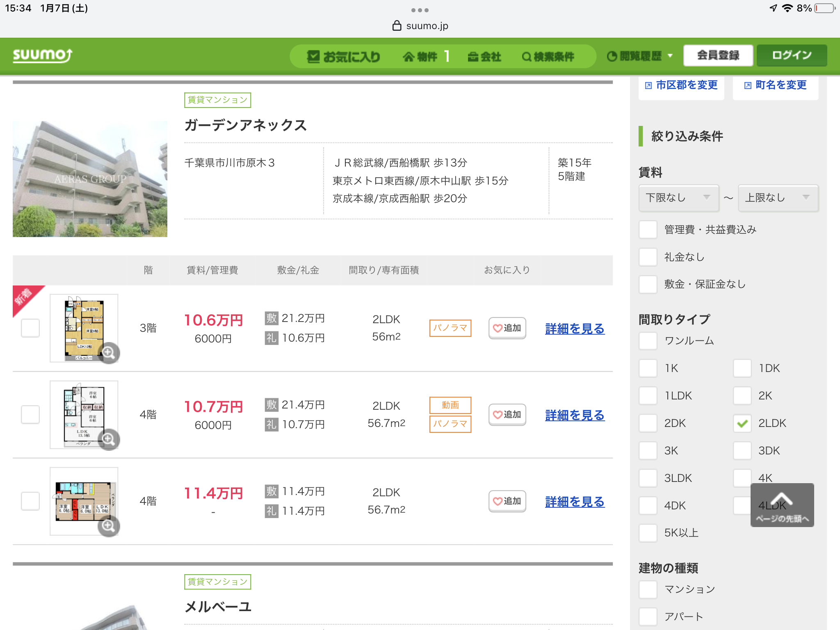Check アパート building type
The height and width of the screenshot is (630, 840).
pos(648,617)
